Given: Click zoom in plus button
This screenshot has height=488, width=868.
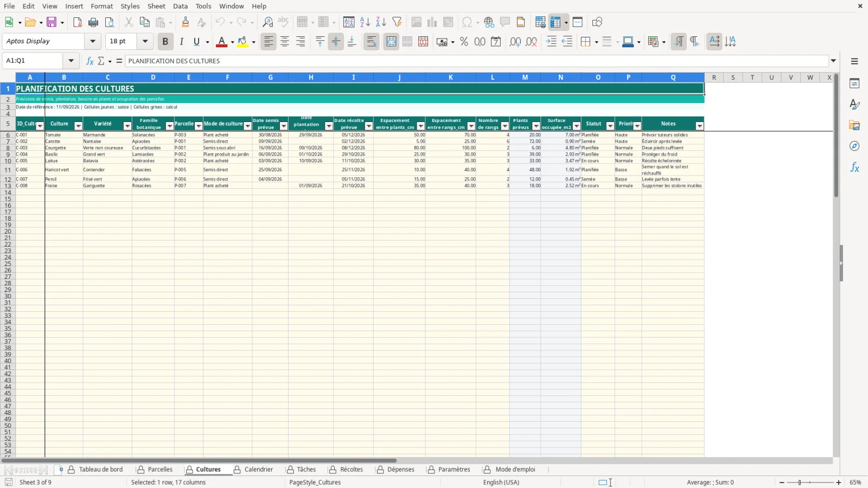Looking at the screenshot, I should [839, 483].
